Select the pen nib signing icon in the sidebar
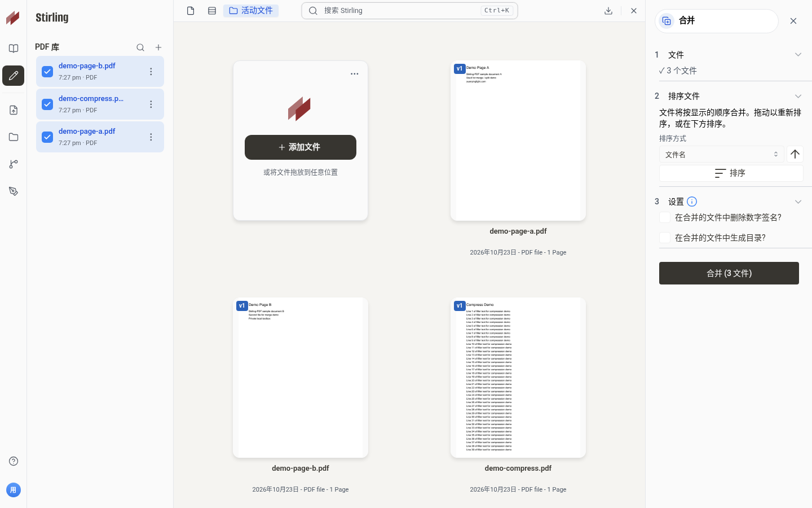This screenshot has height=508, width=812. (14, 191)
